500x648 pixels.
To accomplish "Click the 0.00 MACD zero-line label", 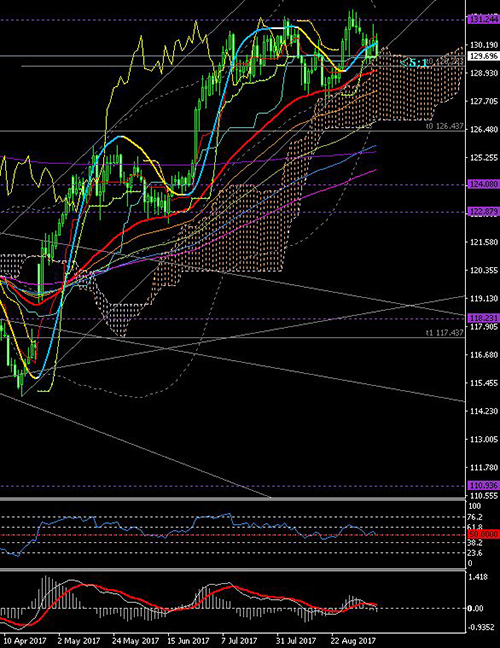I will [476, 608].
